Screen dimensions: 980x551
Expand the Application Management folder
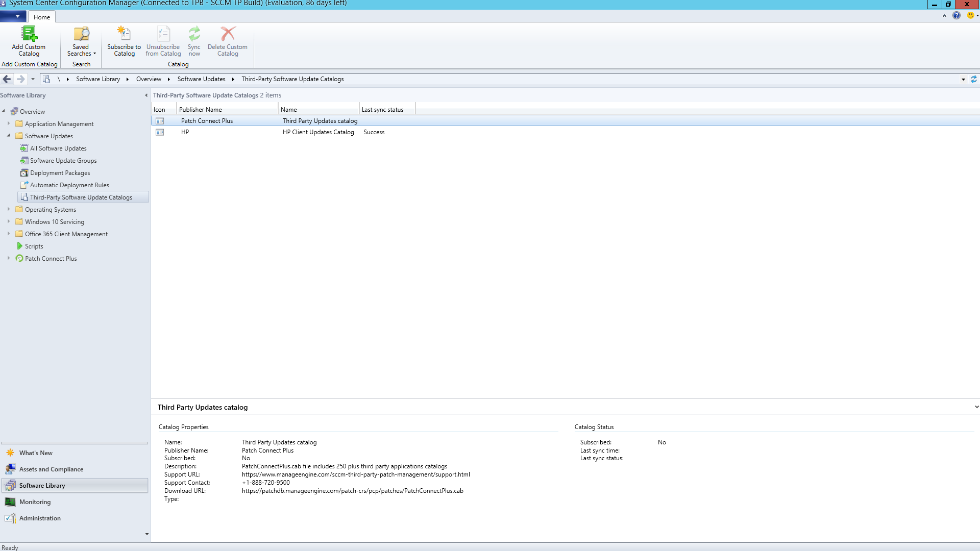click(9, 123)
